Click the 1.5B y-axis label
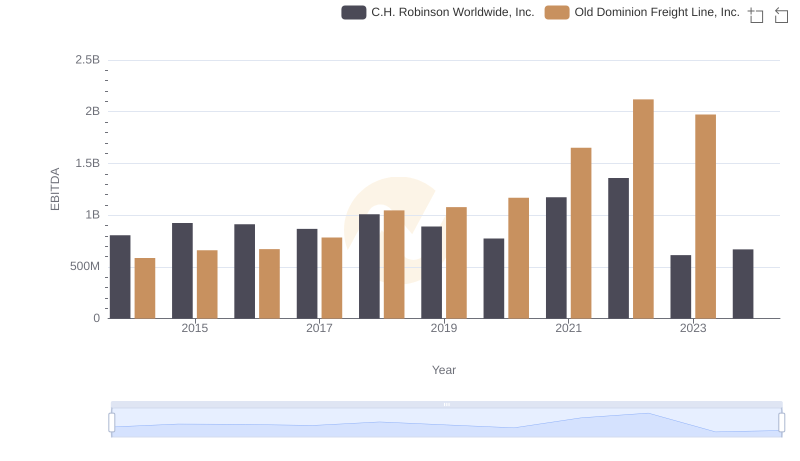This screenshot has width=800, height=461. 87,163
